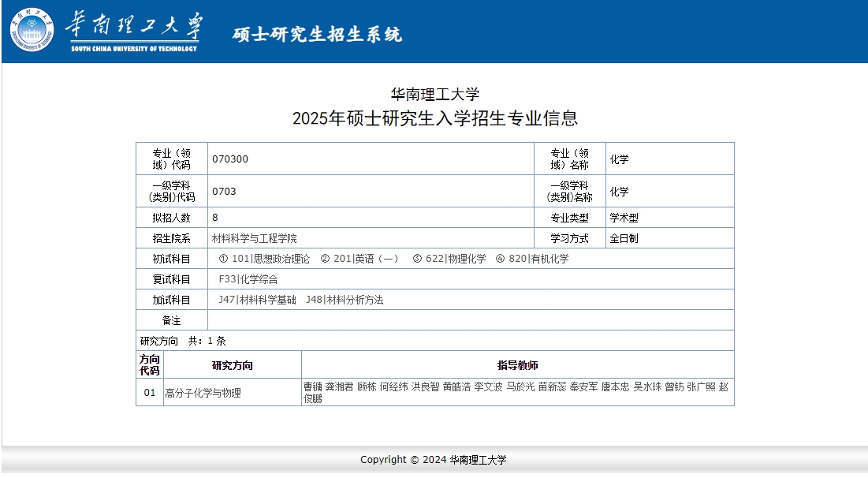Click the 拟招人数 label

point(172,218)
